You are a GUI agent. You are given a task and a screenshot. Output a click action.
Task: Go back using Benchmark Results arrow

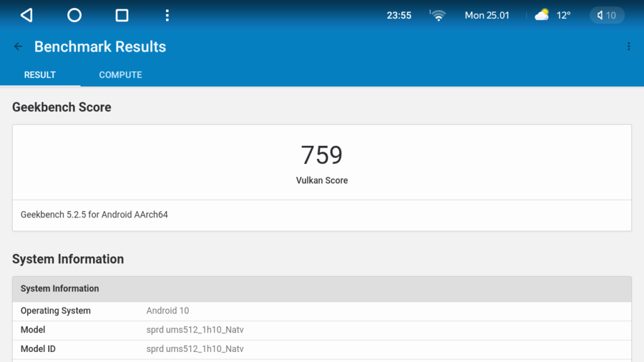(18, 47)
